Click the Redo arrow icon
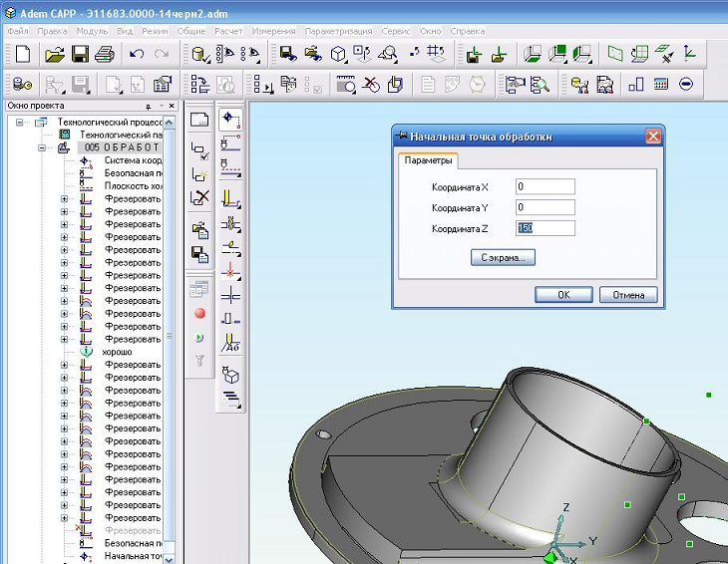Screen dimensions: 728x564 (162, 54)
